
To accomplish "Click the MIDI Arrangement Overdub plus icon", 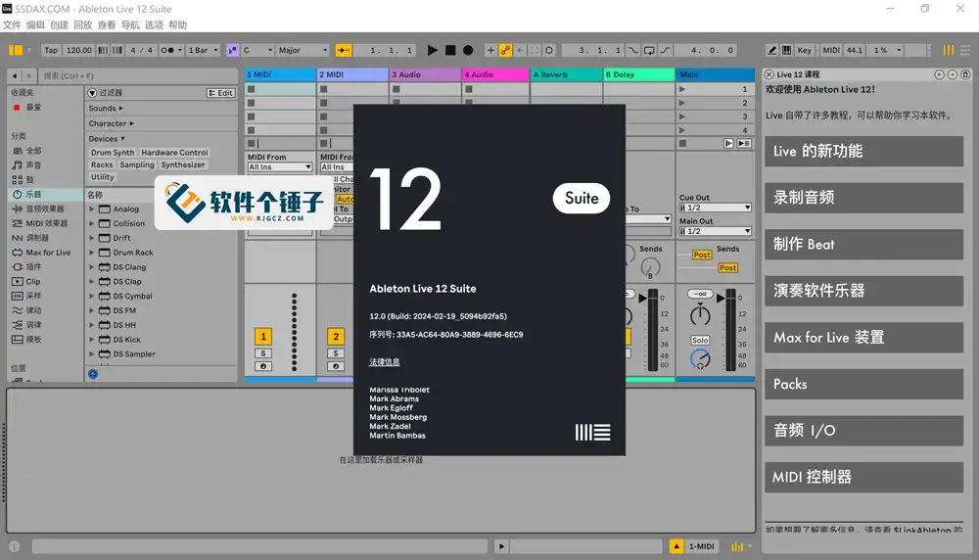I will [490, 50].
